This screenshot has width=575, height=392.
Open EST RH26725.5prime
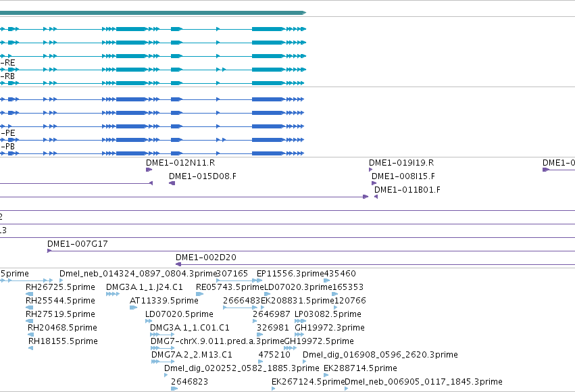pyautogui.click(x=60, y=287)
